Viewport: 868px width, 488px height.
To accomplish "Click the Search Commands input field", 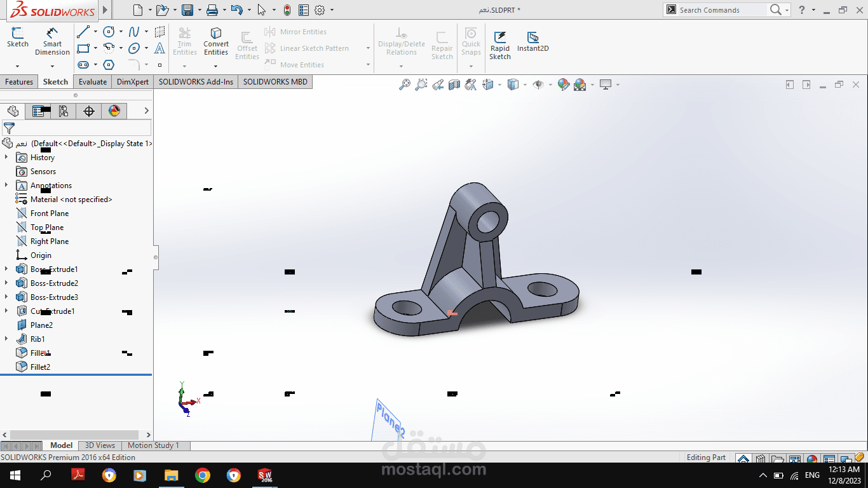I will [722, 10].
